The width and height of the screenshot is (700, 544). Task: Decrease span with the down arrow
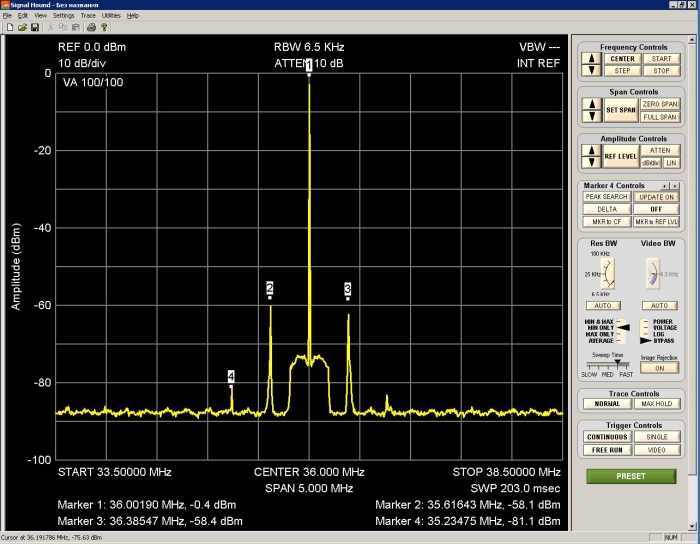592,116
